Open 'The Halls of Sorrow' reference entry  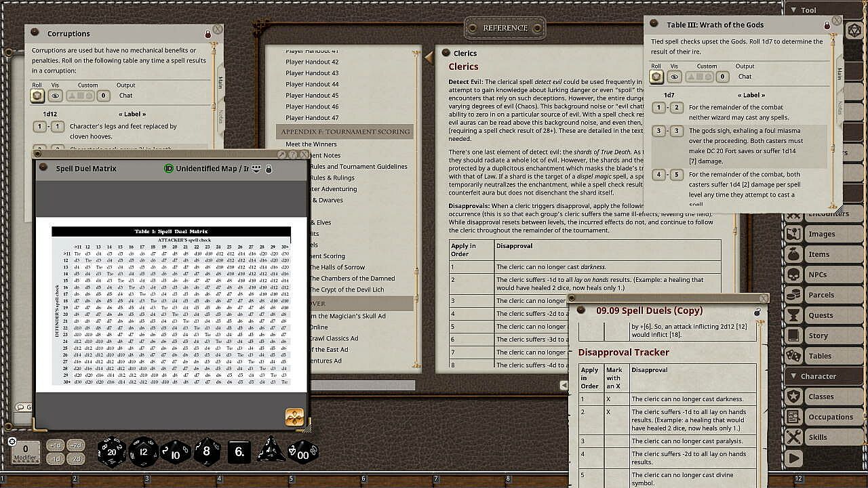(338, 267)
